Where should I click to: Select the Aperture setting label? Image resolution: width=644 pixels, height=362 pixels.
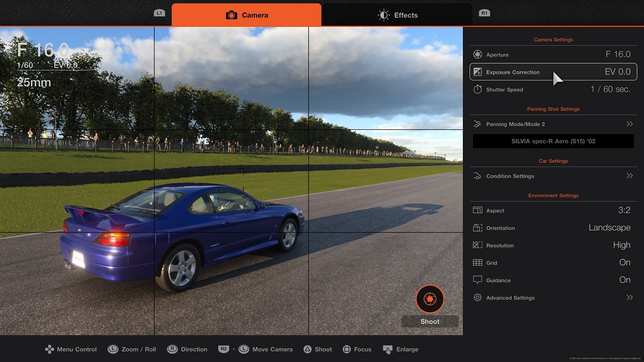pyautogui.click(x=497, y=55)
